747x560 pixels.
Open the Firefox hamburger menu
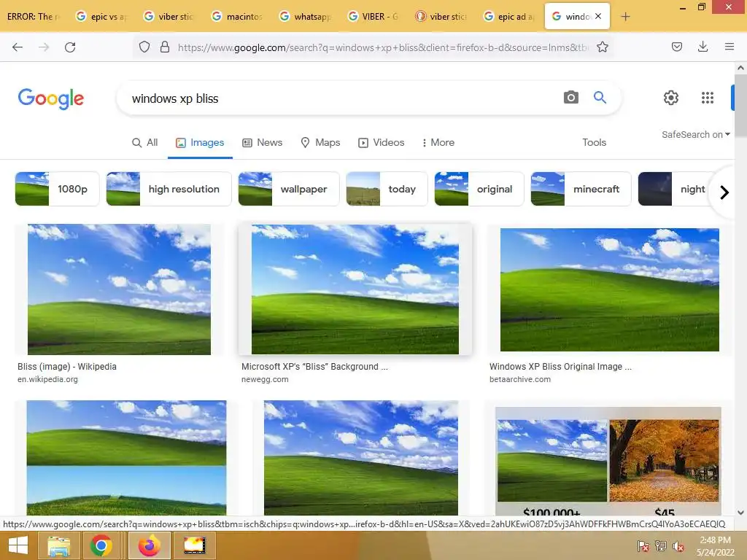point(729,47)
